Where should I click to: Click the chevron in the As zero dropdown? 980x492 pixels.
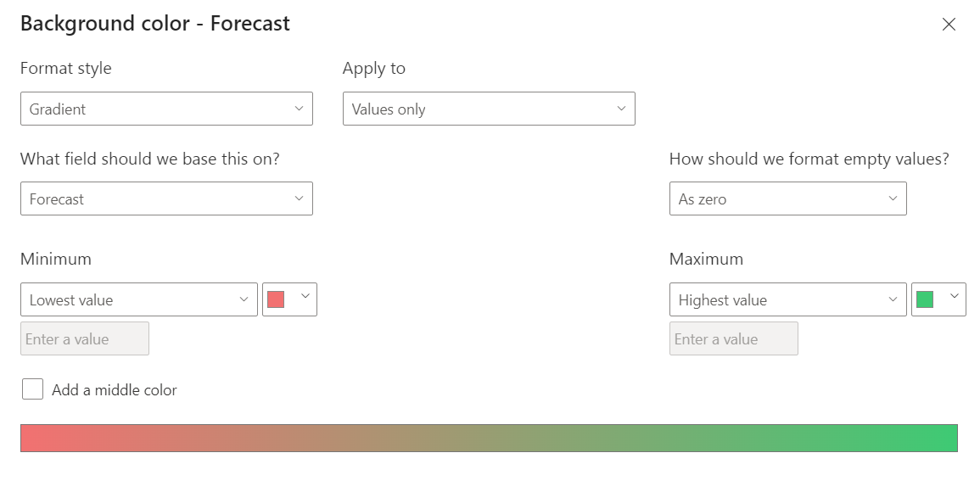893,198
